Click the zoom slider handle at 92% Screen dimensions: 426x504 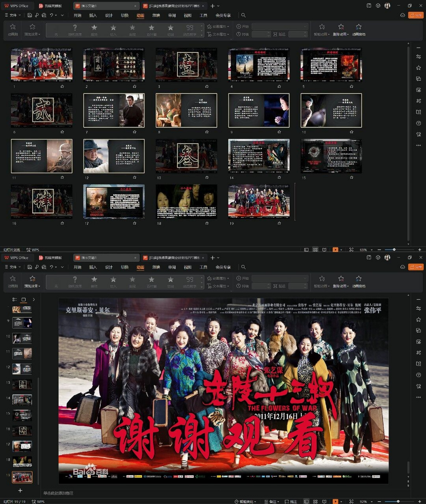398,502
